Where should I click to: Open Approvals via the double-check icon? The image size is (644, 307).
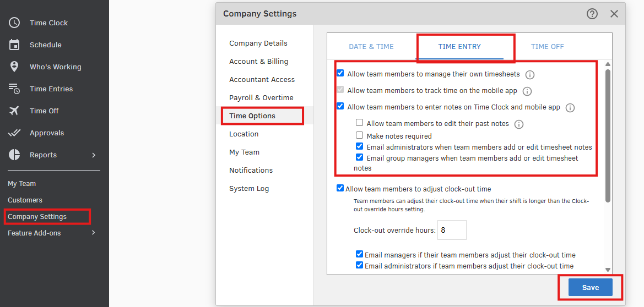click(14, 133)
